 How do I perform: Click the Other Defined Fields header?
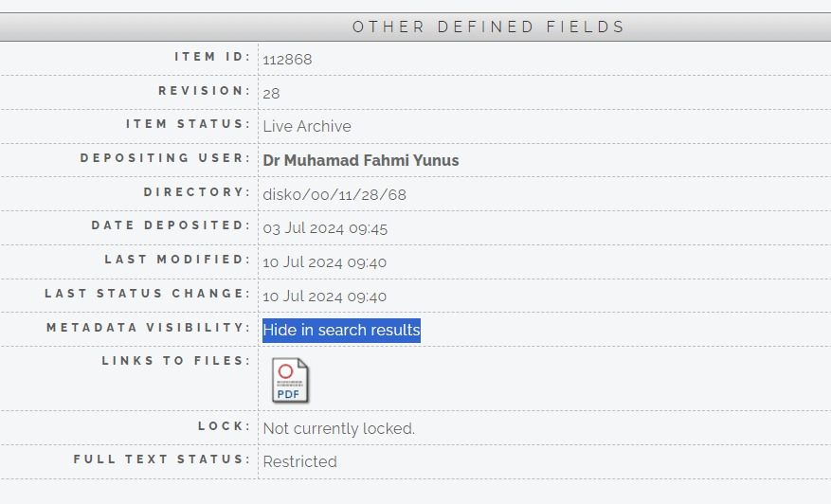pos(488,27)
